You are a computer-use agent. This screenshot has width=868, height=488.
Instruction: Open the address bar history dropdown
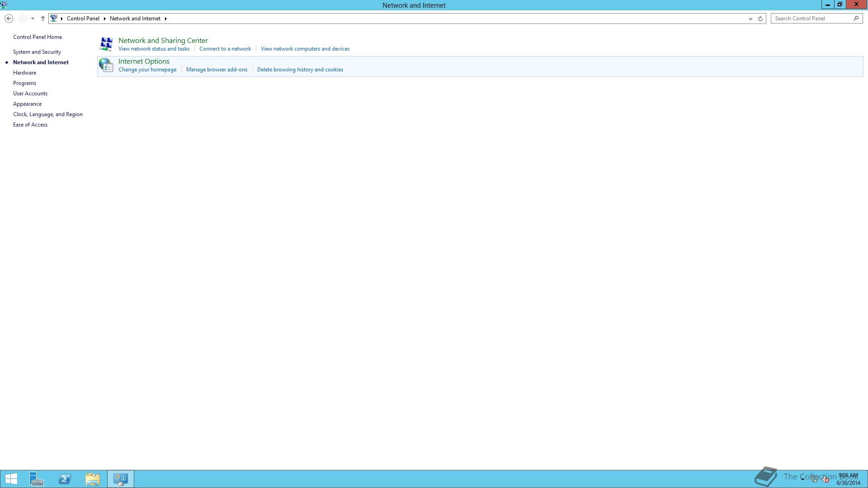point(750,19)
